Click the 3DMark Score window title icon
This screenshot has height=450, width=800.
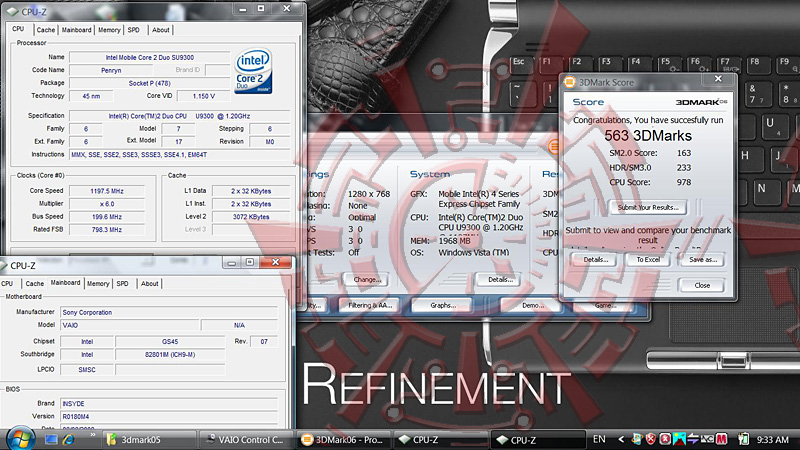(570, 82)
